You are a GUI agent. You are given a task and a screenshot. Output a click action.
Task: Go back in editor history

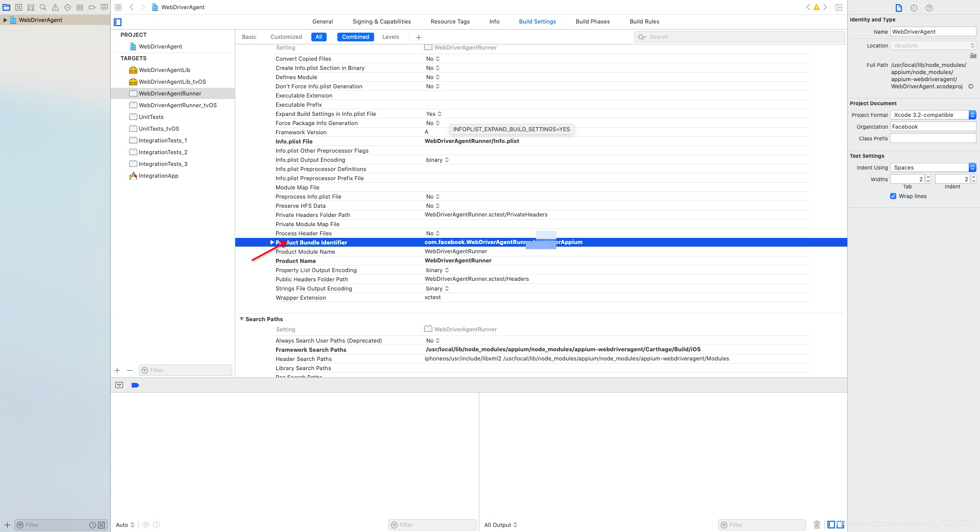coord(131,7)
